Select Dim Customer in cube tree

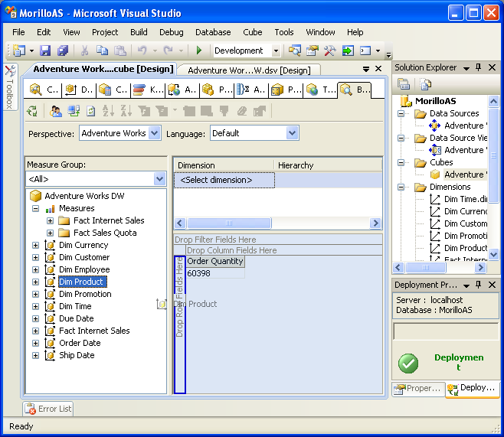coord(84,257)
